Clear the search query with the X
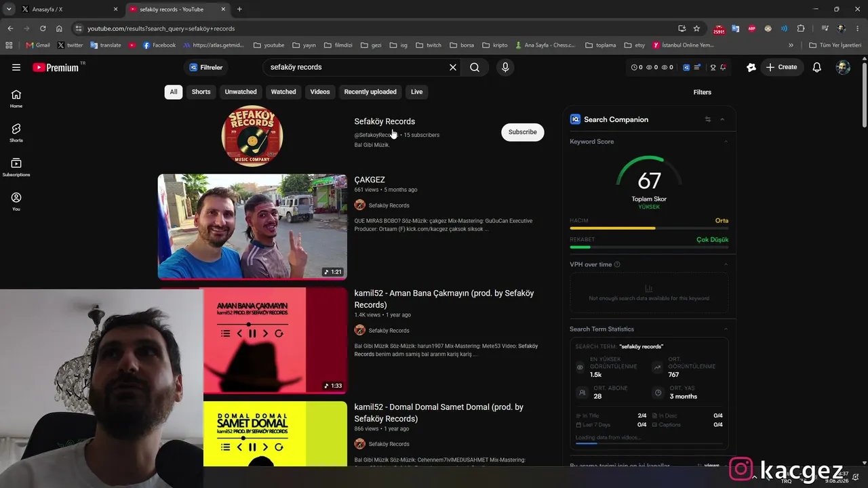Viewport: 868px width, 488px height. click(x=453, y=67)
